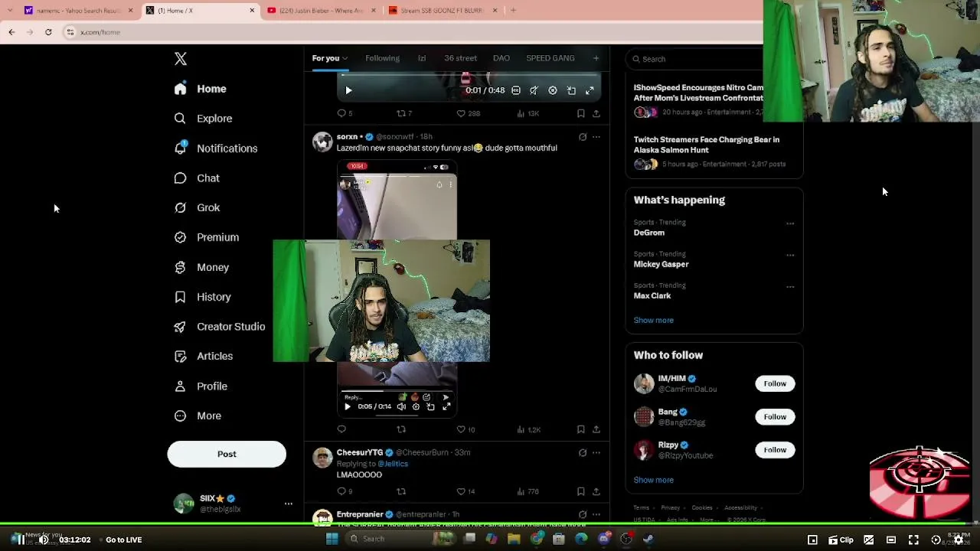Screen dimensions: 980x551
Task: Go to Profile page
Action: (x=200, y=386)
